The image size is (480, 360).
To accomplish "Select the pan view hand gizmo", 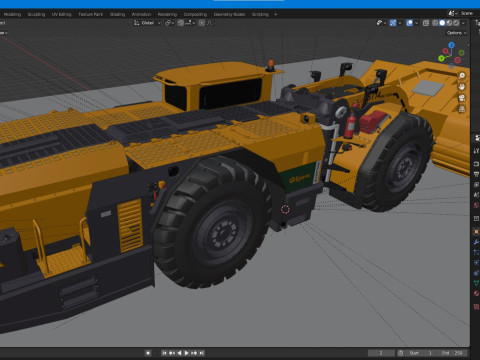I will point(462,87).
